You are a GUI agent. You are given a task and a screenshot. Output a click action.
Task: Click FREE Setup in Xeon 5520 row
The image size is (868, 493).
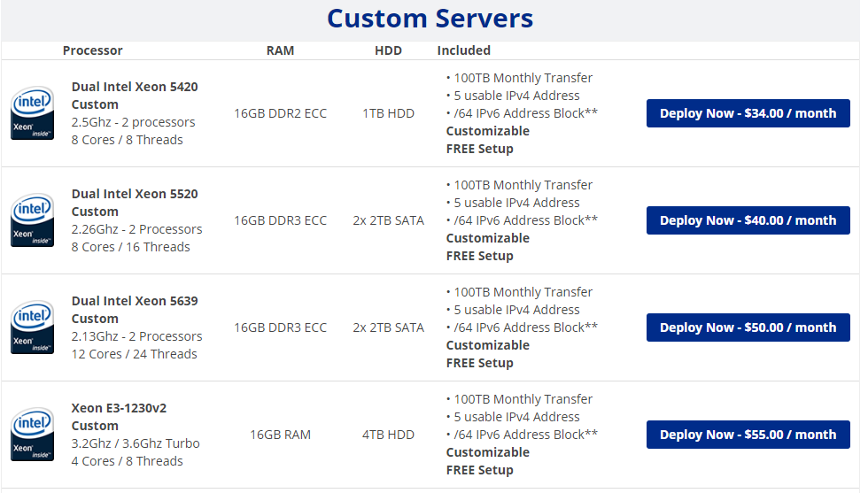point(480,256)
